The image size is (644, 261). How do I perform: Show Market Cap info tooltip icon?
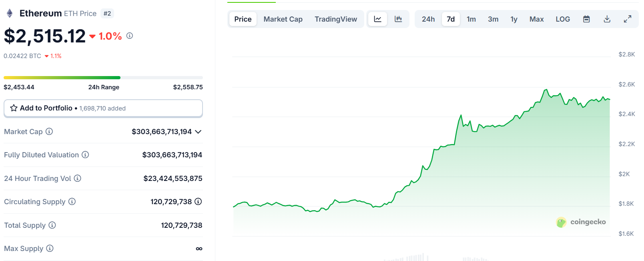[49, 131]
